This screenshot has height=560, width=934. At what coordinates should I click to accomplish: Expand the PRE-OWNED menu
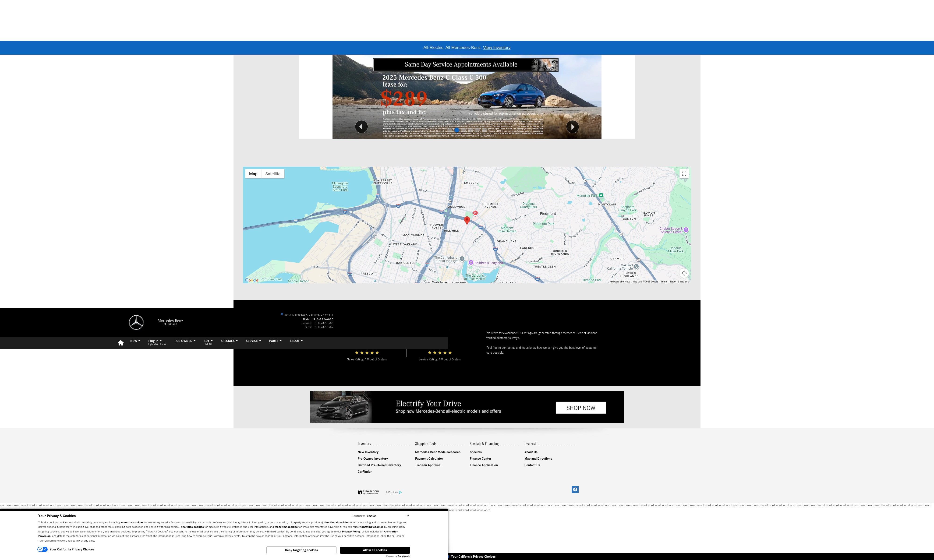[185, 341]
